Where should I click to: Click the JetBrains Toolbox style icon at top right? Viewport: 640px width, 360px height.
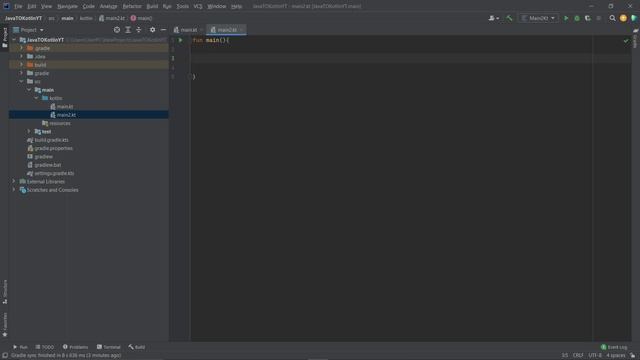(x=634, y=18)
